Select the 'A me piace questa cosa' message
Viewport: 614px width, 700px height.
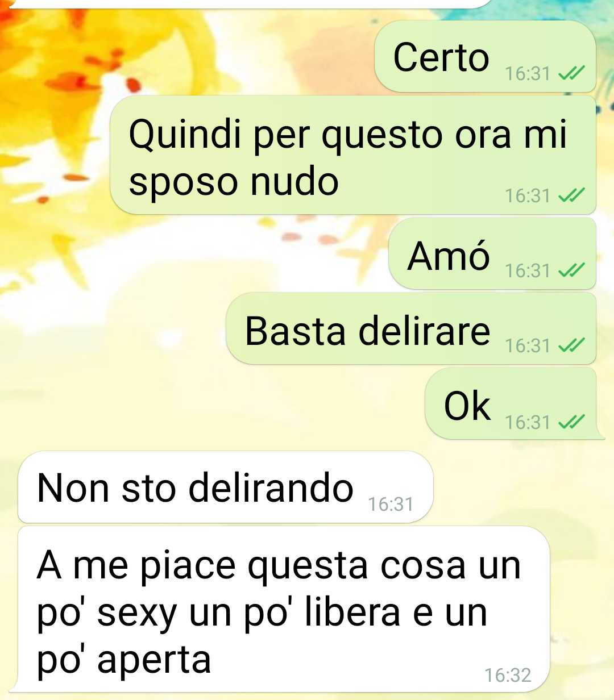[284, 610]
